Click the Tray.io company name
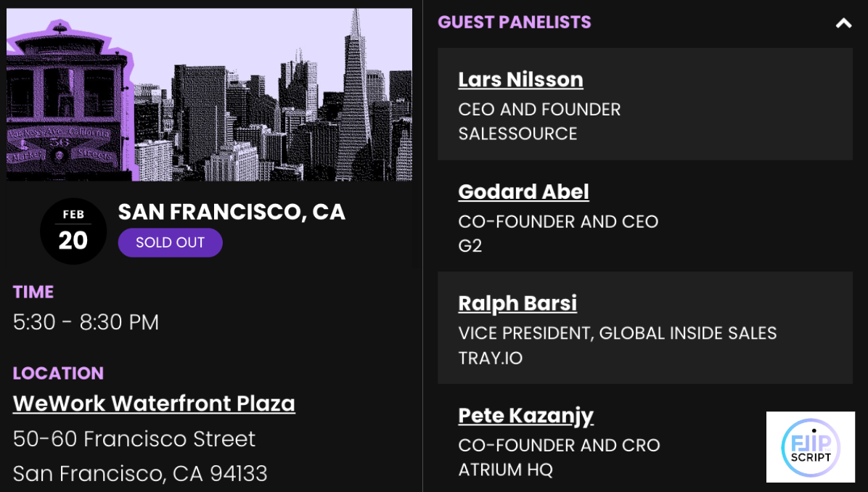 490,358
